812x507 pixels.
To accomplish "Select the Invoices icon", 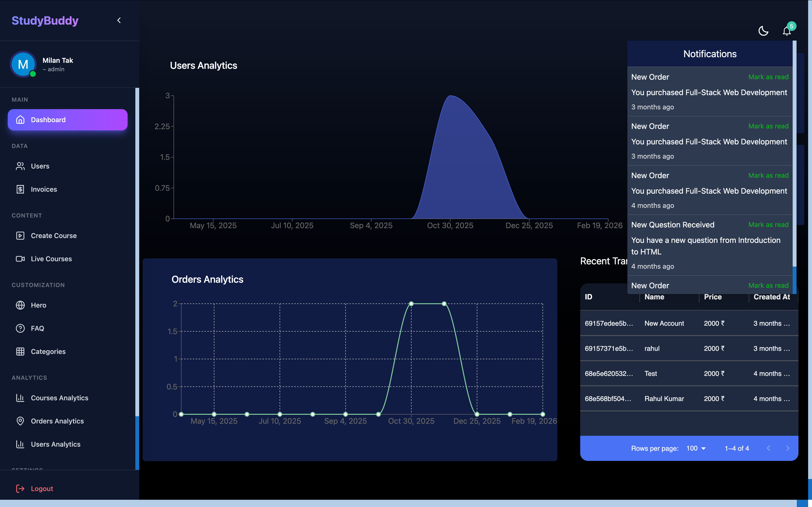I will (20, 189).
